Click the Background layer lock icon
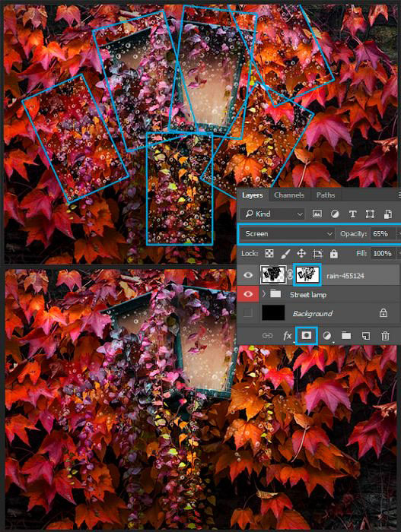 383,312
